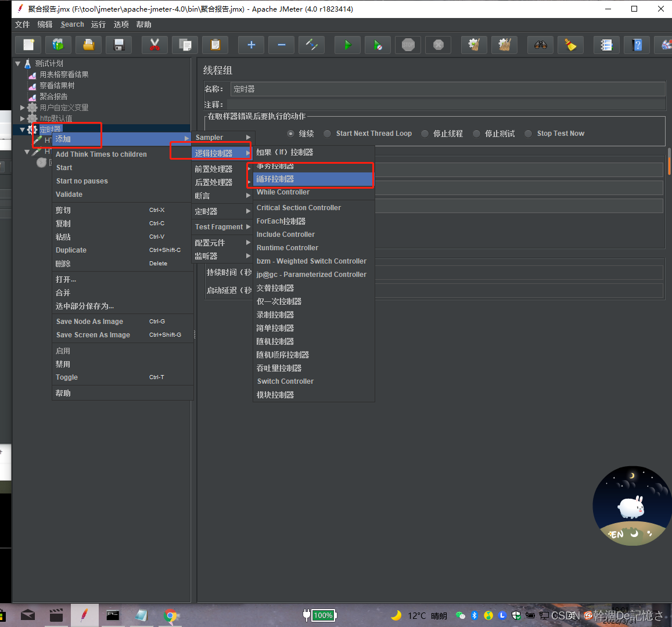672x627 pixels.
Task: Select Validate in context menu
Action: 123,194
